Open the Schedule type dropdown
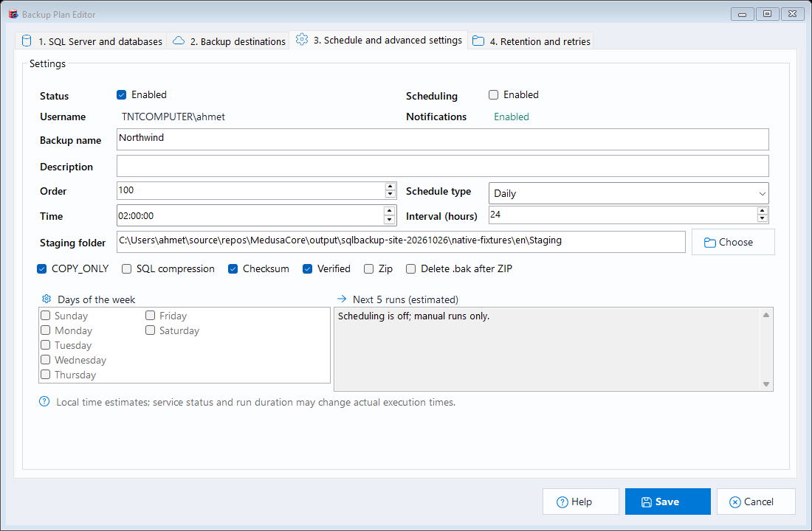 (x=629, y=193)
